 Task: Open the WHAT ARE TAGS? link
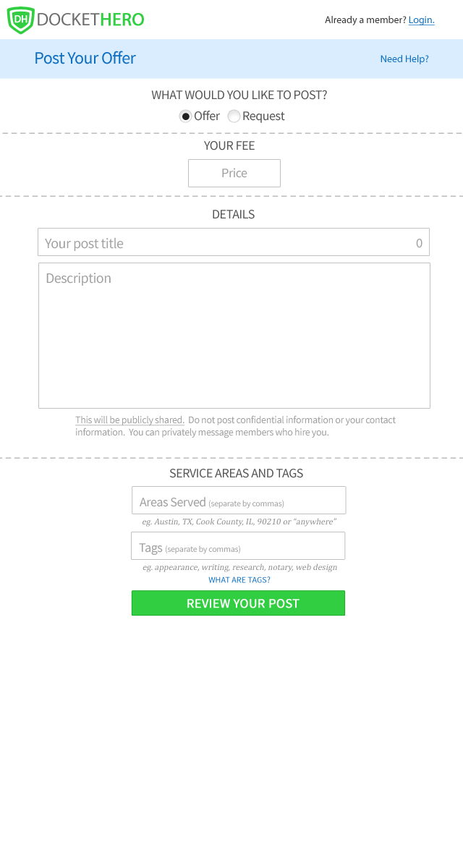pyautogui.click(x=239, y=580)
